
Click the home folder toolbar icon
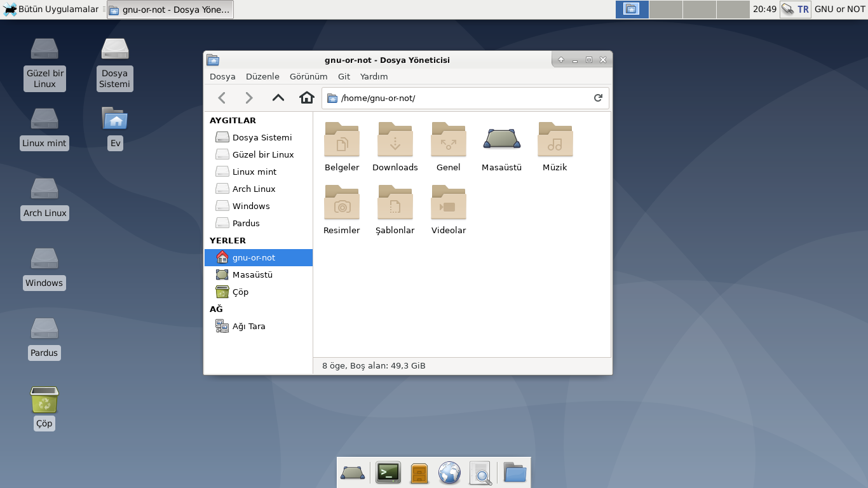(307, 98)
